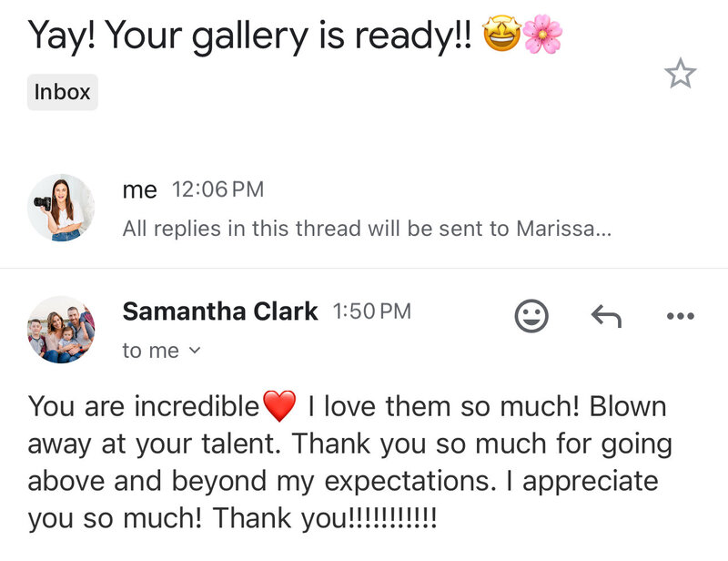Star this gallery email thread
This screenshot has width=728, height=561.
point(680,74)
